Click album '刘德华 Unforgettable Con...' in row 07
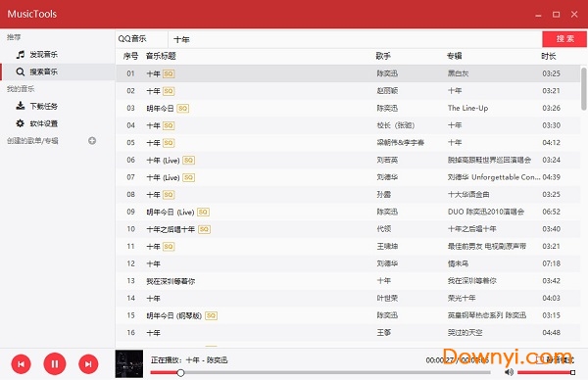This screenshot has height=380, width=588. click(x=494, y=177)
